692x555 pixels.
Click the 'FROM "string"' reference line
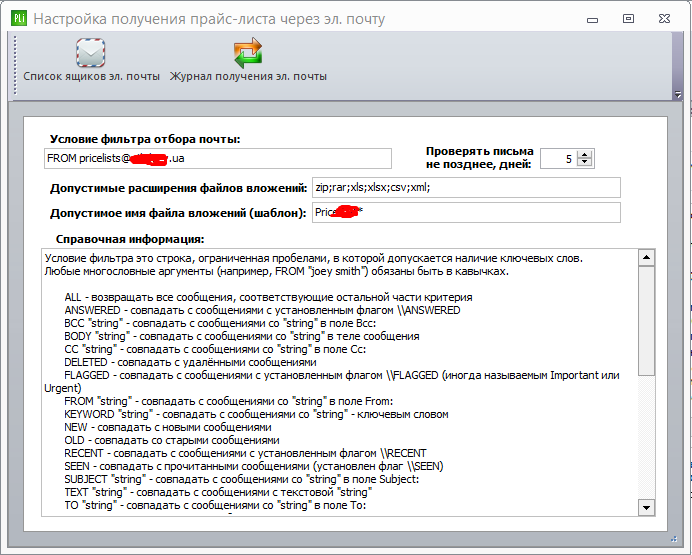click(x=229, y=401)
